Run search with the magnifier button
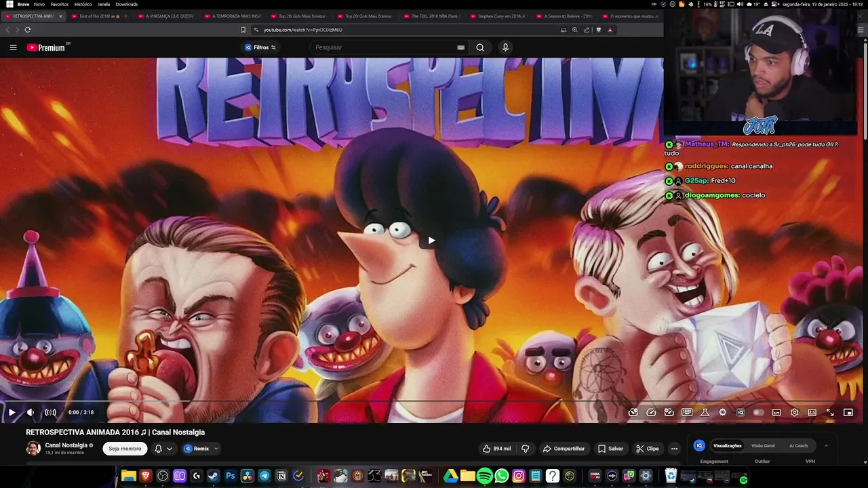Screen dimensions: 868x488 click(x=480, y=47)
